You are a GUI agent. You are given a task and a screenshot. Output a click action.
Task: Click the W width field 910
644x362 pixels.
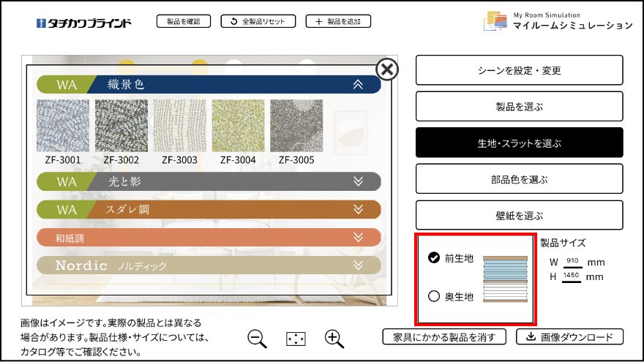(x=572, y=262)
